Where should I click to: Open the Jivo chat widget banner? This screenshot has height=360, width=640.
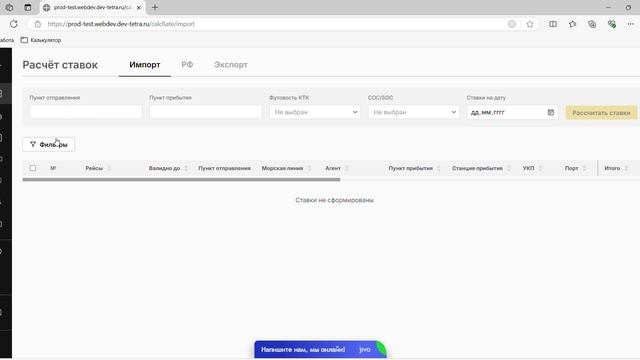point(320,349)
